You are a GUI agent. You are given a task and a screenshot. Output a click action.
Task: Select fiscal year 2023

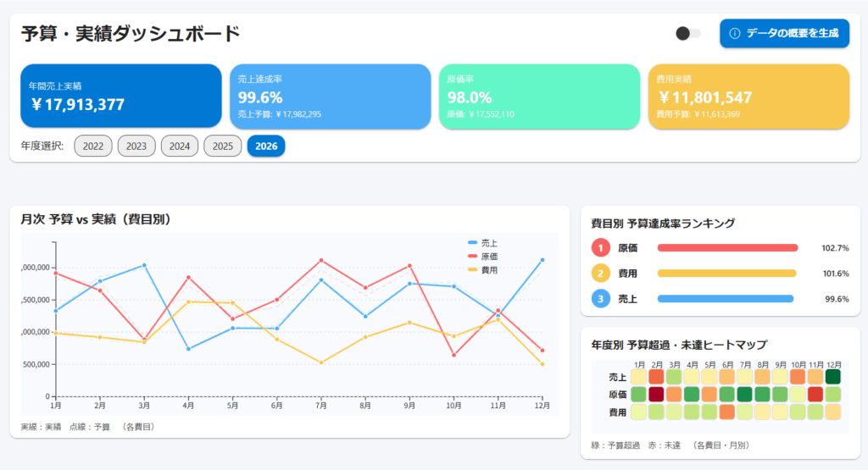(136, 147)
